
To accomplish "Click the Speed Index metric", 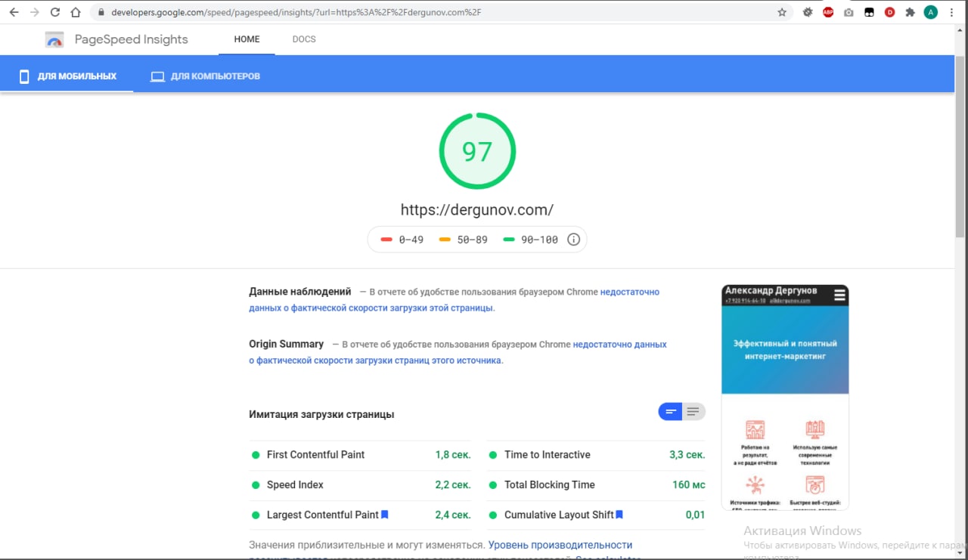I will 360,485.
